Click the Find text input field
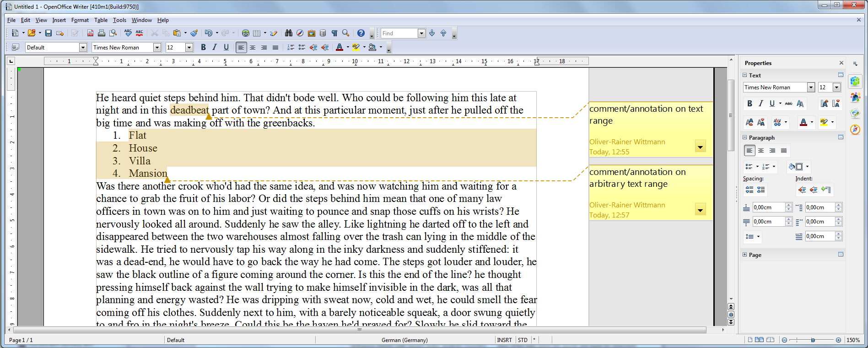868x348 pixels. 399,33
